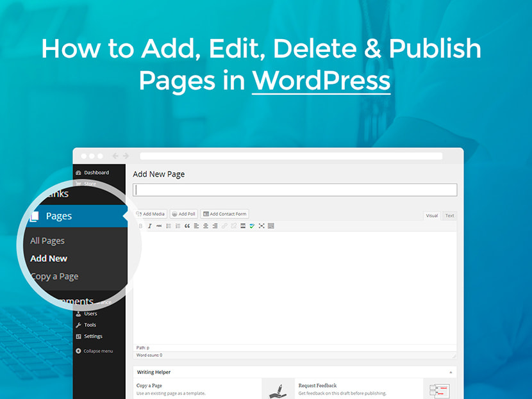Viewport: 532px width, 399px height.
Task: Open the Request Feedback diagram icon
Action: [x=440, y=391]
